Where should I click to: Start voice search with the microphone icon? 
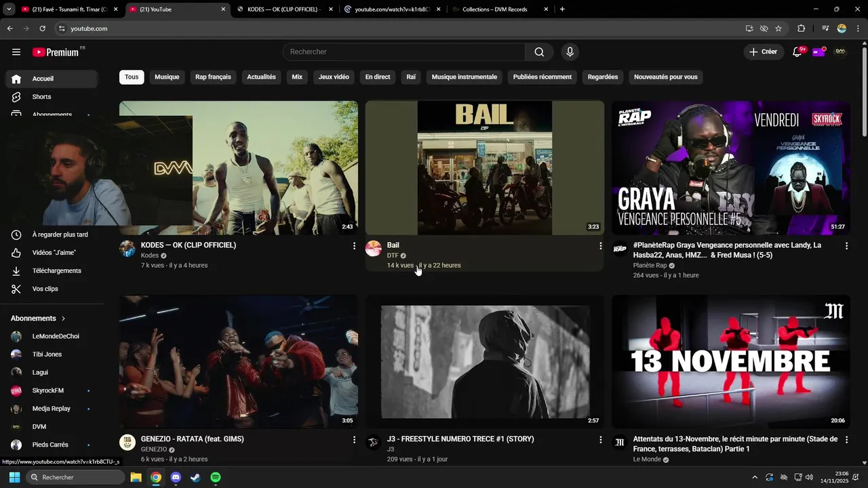(x=570, y=52)
